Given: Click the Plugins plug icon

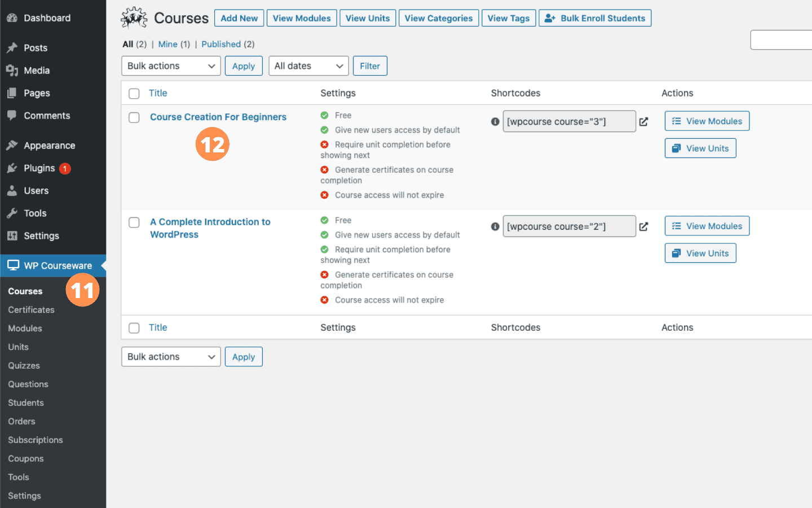Looking at the screenshot, I should (12, 168).
